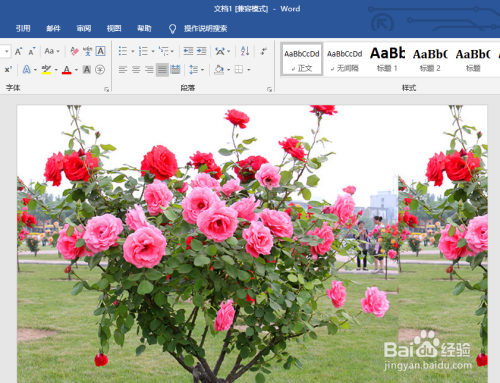Open the Paragraph dialog launcher

coord(269,89)
